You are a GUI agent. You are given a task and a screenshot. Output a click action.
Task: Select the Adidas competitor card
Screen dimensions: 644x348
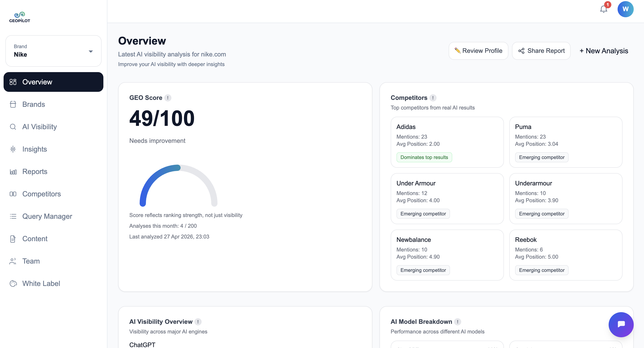[447, 142]
